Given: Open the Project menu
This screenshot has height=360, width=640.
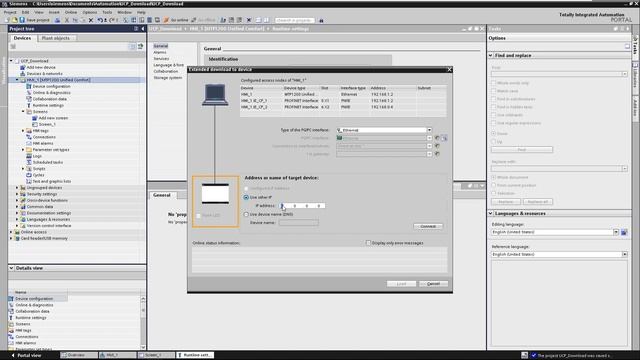Looking at the screenshot, I should coord(10,12).
